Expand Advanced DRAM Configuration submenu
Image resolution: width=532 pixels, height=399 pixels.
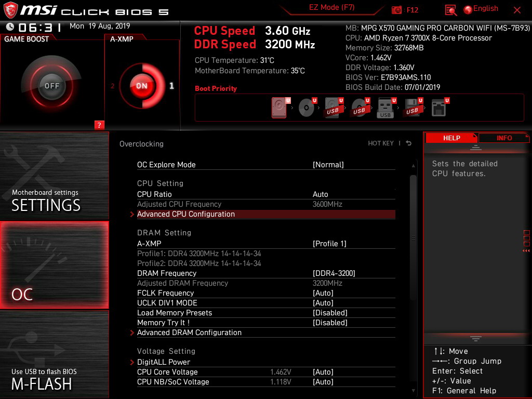coord(266,332)
